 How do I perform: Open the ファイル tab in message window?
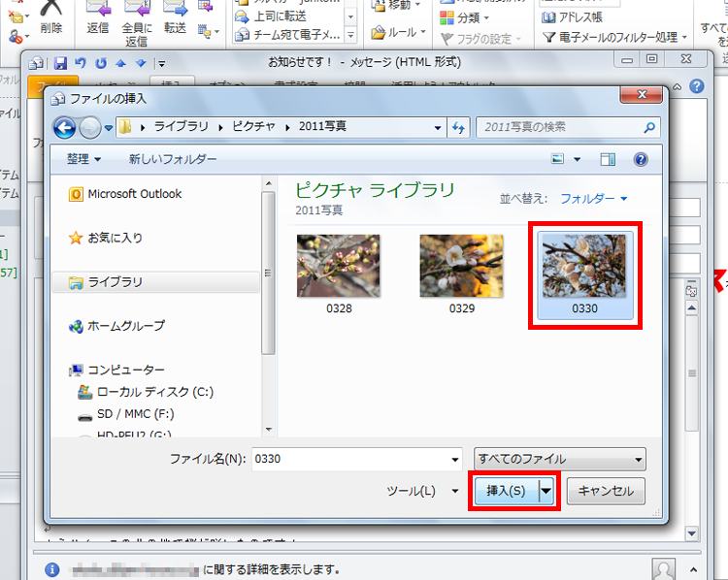(53, 86)
